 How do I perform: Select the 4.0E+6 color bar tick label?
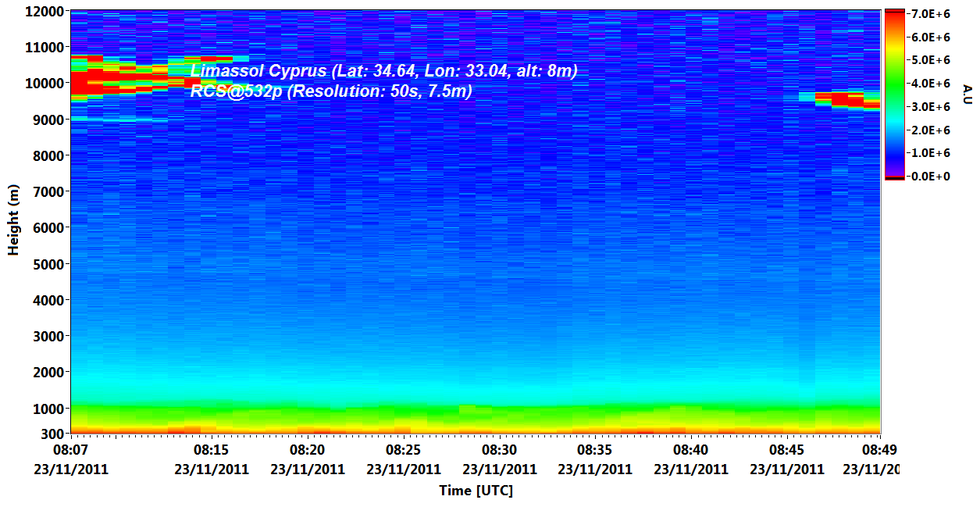(x=931, y=84)
